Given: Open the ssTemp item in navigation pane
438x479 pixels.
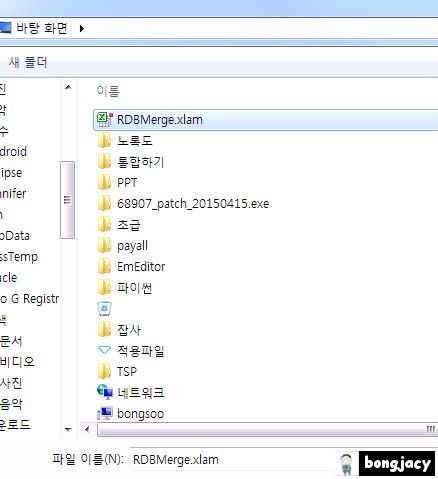Looking at the screenshot, I should [x=19, y=257].
